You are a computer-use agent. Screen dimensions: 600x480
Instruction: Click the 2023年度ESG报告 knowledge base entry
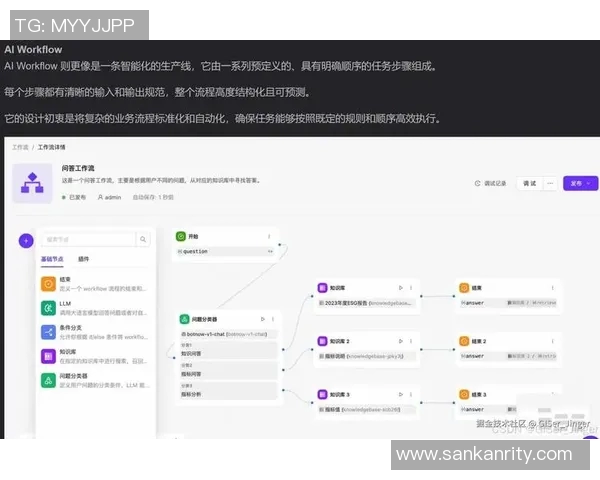pos(366,303)
